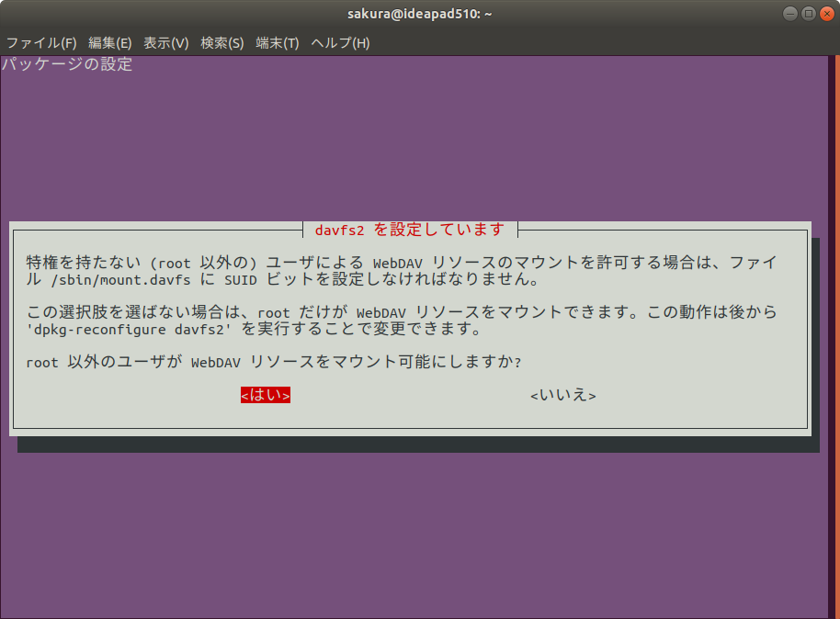840x619 pixels.
Task: Open the 編集(E) menu
Action: [109, 43]
